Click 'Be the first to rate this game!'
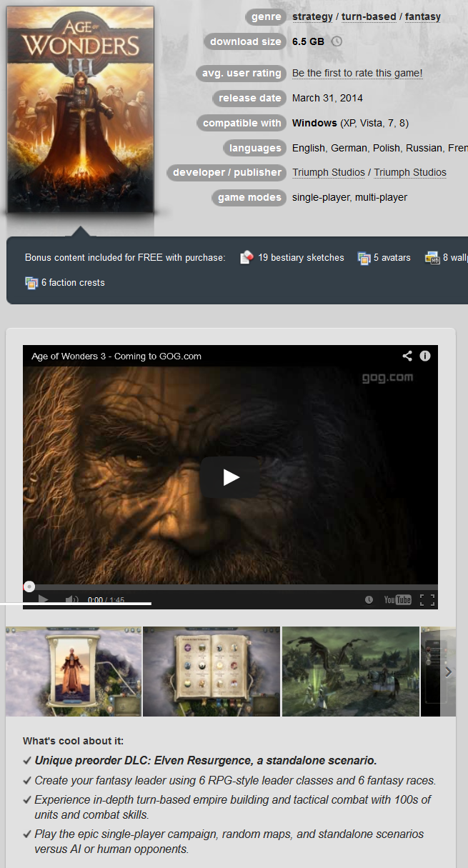468x868 pixels. [357, 73]
